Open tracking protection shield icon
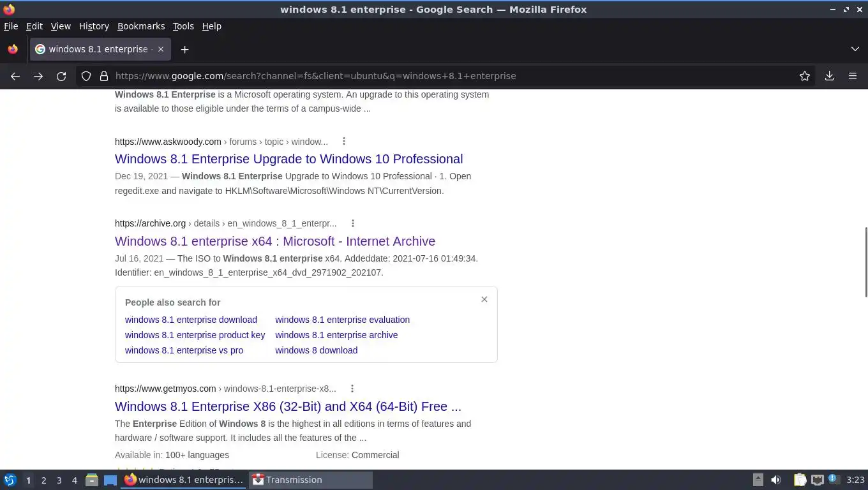 coord(86,76)
